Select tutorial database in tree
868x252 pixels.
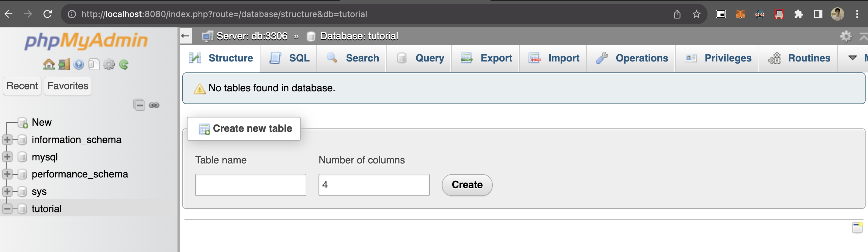(x=46, y=209)
